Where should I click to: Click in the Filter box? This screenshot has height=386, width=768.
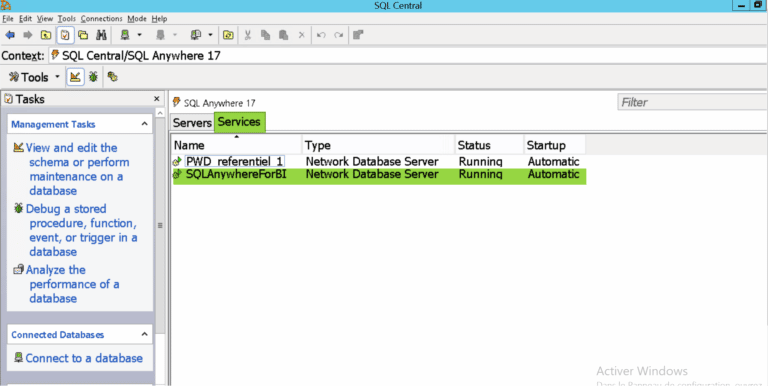pos(692,102)
